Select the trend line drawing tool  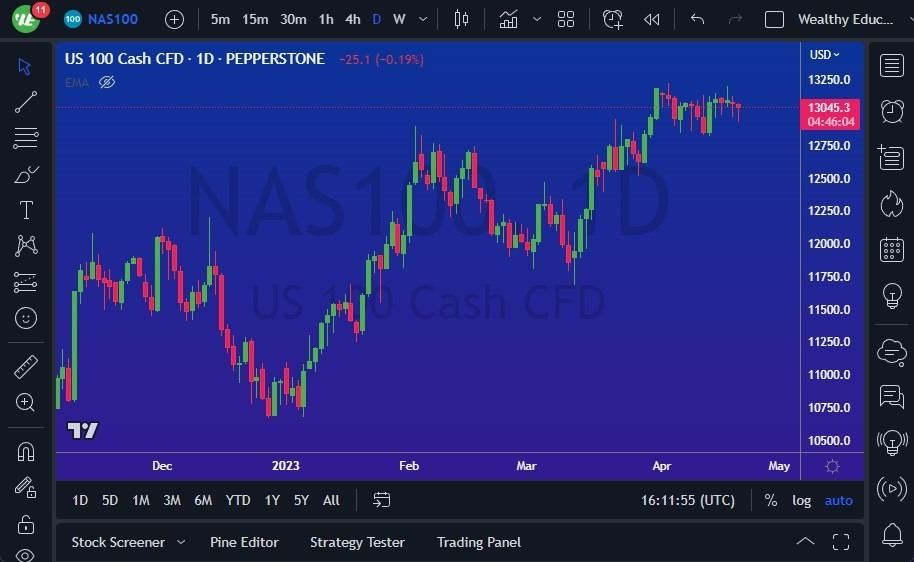click(26, 102)
